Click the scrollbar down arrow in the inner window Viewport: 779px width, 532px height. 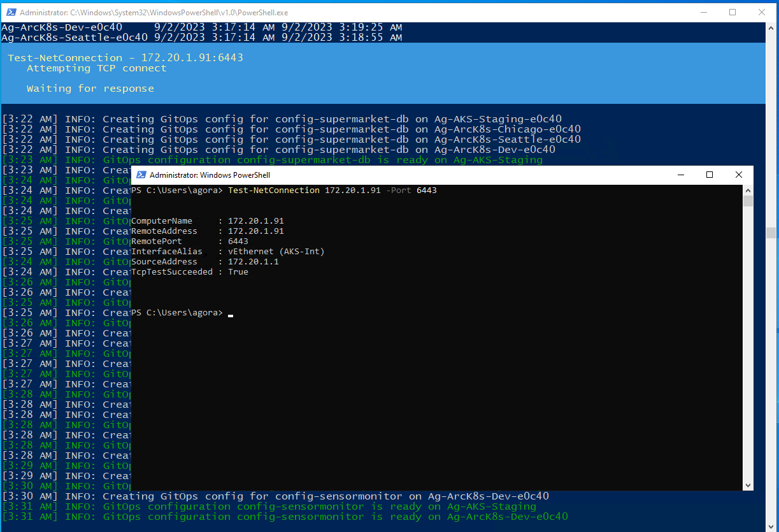pyautogui.click(x=748, y=485)
